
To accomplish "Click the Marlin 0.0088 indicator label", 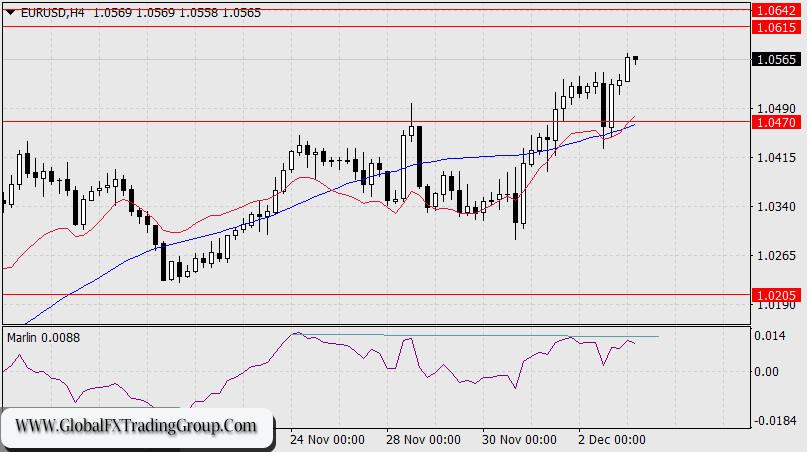I will click(x=44, y=338).
